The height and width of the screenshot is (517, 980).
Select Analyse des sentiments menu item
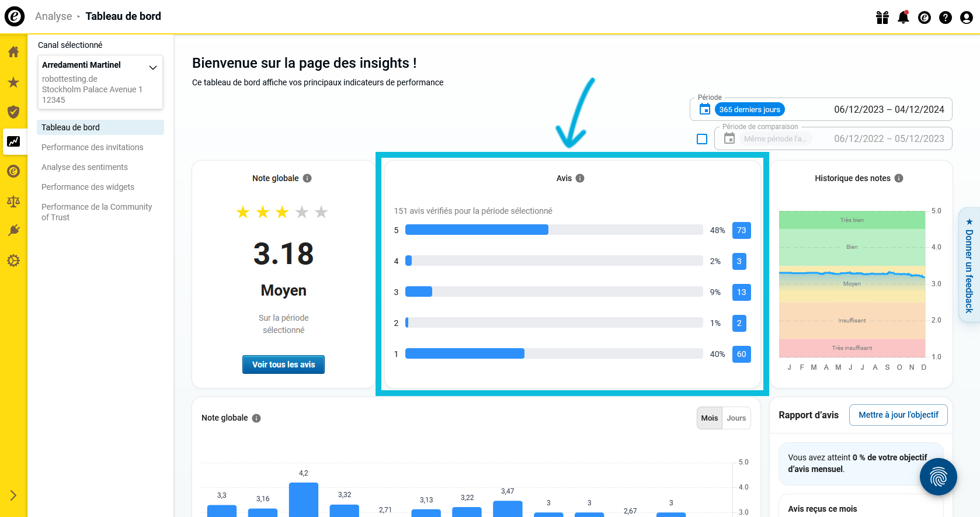point(85,167)
